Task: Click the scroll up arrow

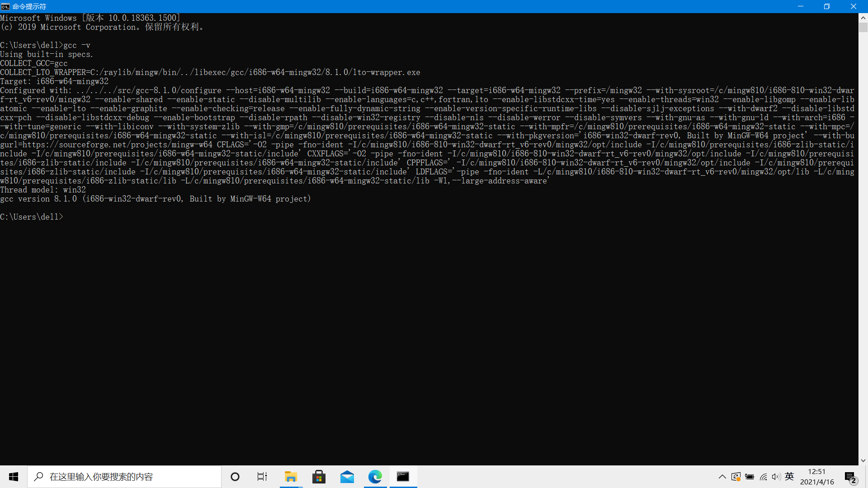Action: coord(863,18)
